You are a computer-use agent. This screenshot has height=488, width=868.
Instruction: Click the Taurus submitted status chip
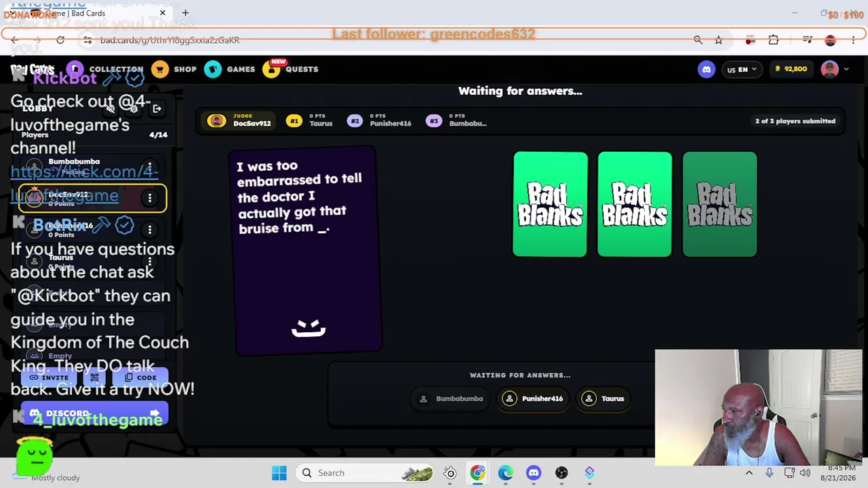(x=603, y=399)
